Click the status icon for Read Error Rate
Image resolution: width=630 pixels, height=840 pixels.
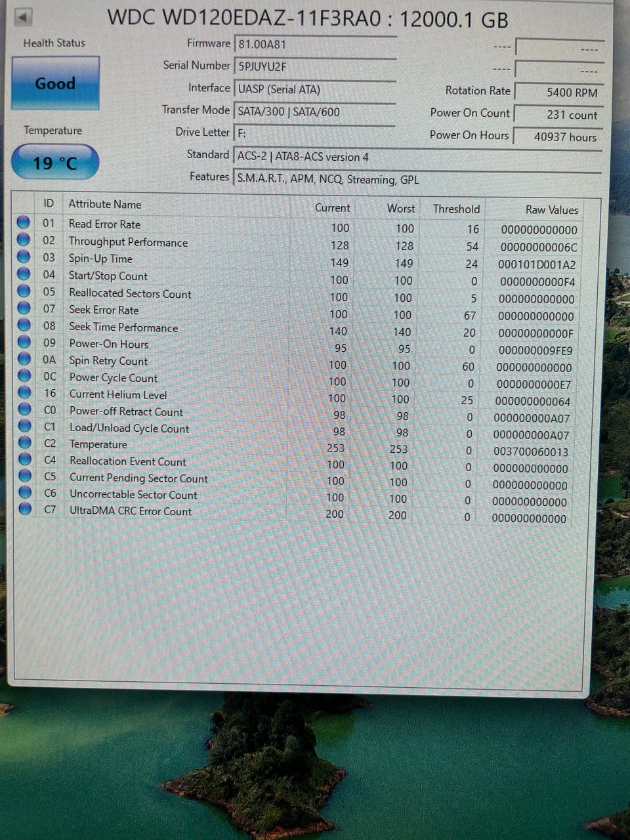(24, 223)
